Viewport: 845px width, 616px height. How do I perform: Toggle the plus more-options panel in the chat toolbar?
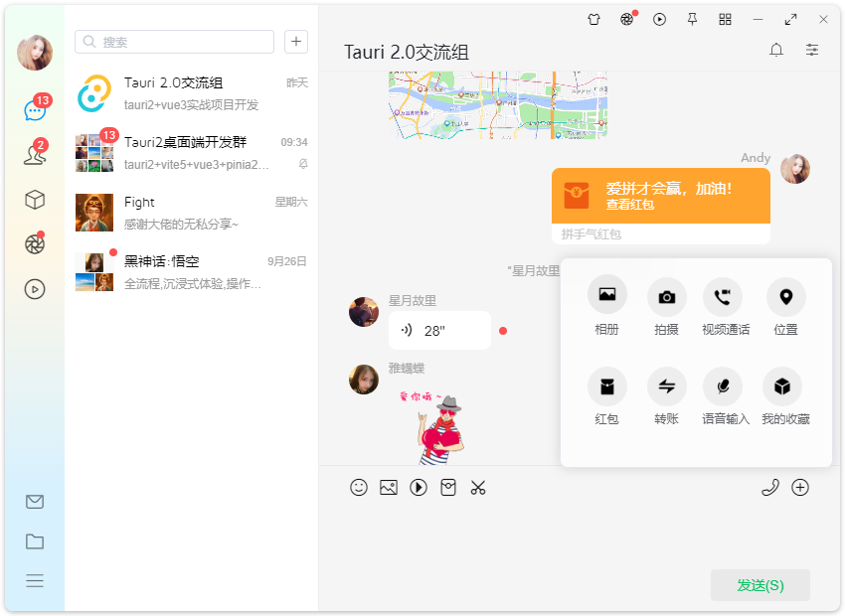tap(800, 488)
